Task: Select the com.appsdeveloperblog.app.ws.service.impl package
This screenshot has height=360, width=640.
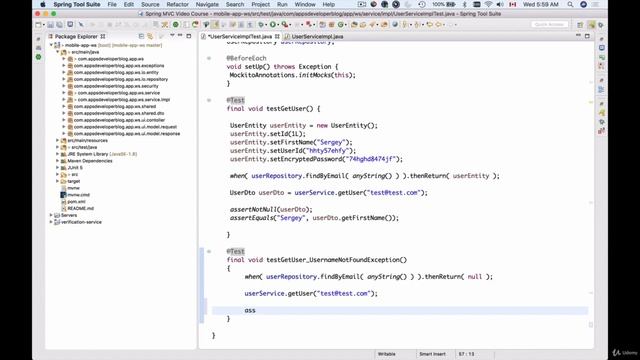Action: (123, 100)
